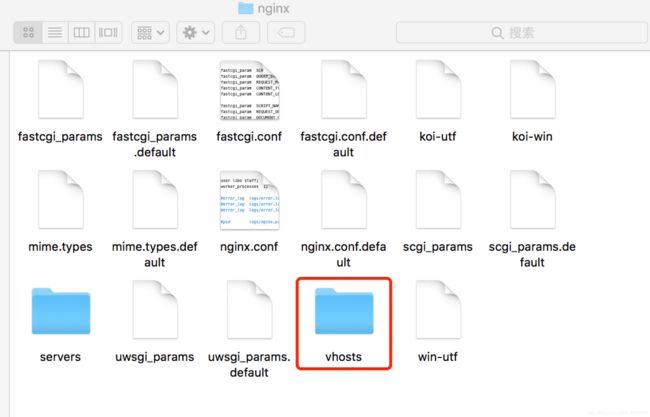Image resolution: width=650 pixels, height=417 pixels.
Task: Click the 'fastcgi_params.default' file name label
Action: (155, 144)
